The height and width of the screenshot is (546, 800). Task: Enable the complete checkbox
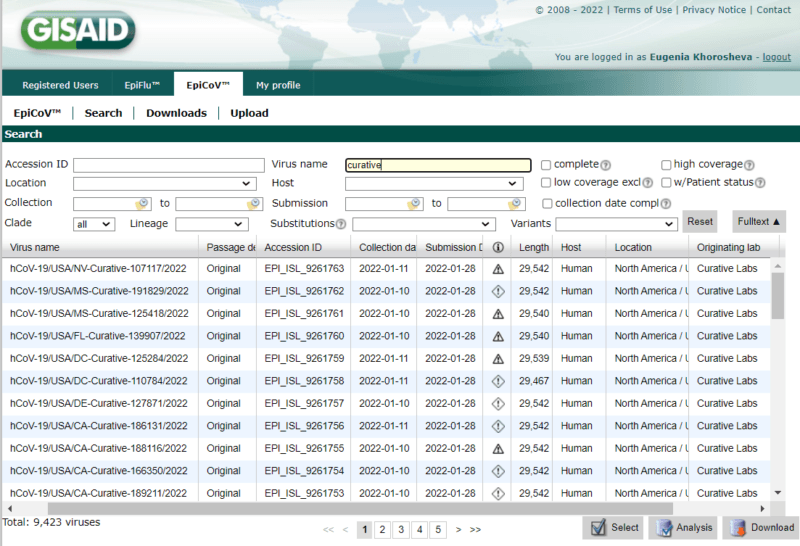pyautogui.click(x=546, y=164)
